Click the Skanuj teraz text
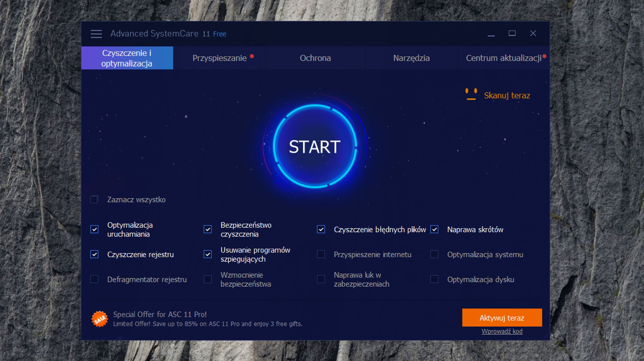 tap(507, 95)
